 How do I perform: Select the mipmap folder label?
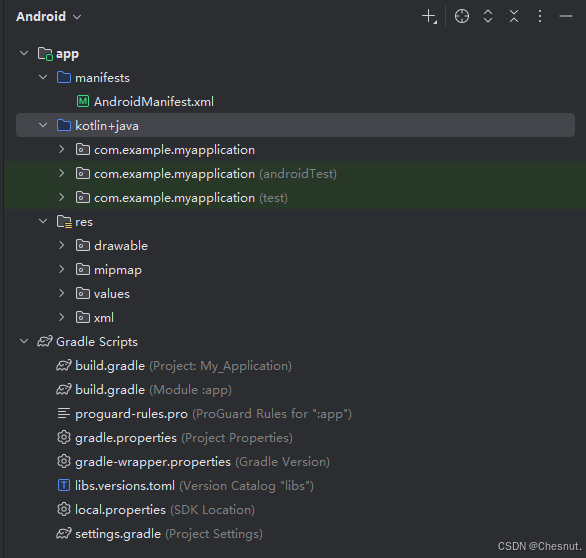point(118,270)
